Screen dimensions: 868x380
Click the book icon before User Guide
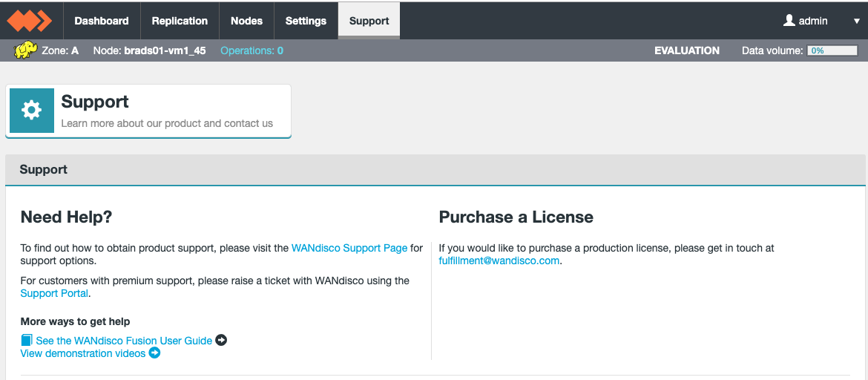(27, 340)
